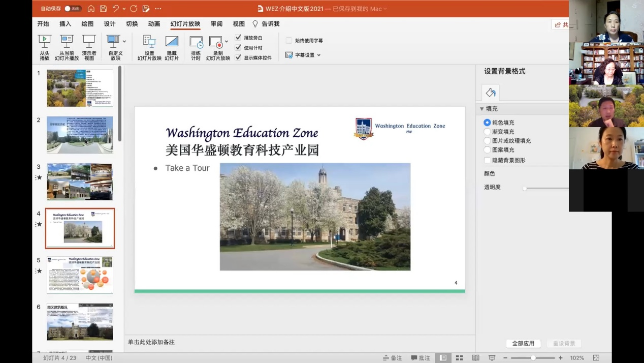Select the Fill paint bucket tab icon

tap(490, 93)
